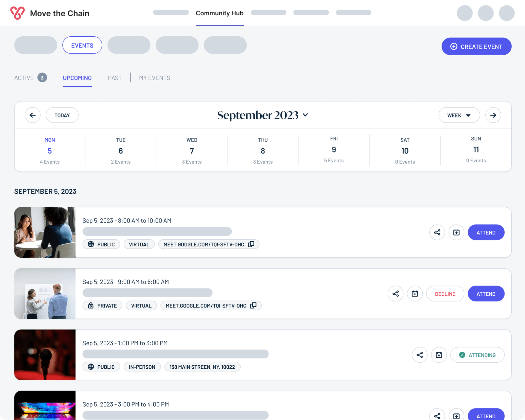The height and width of the screenshot is (420, 525).
Task: Share the 8:00 AM to 10:00 AM event
Action: [x=437, y=232]
